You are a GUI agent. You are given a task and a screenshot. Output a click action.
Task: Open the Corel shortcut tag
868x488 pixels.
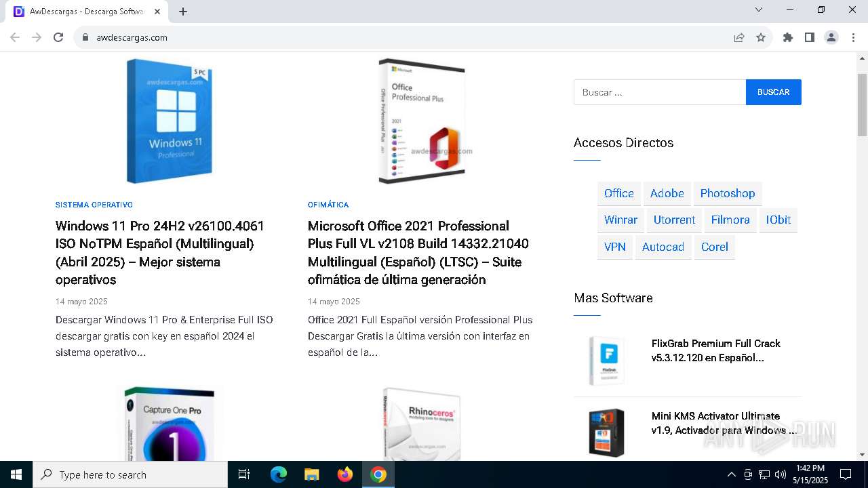715,247
